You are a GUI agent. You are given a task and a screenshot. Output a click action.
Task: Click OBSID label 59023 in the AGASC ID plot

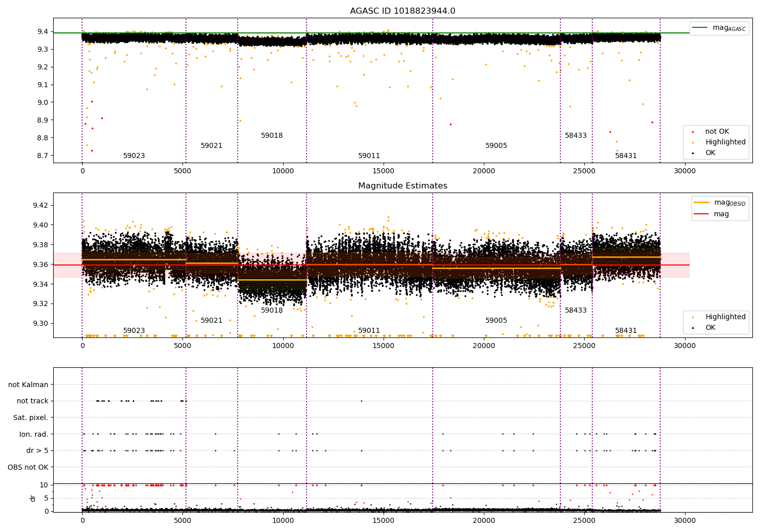(134, 156)
